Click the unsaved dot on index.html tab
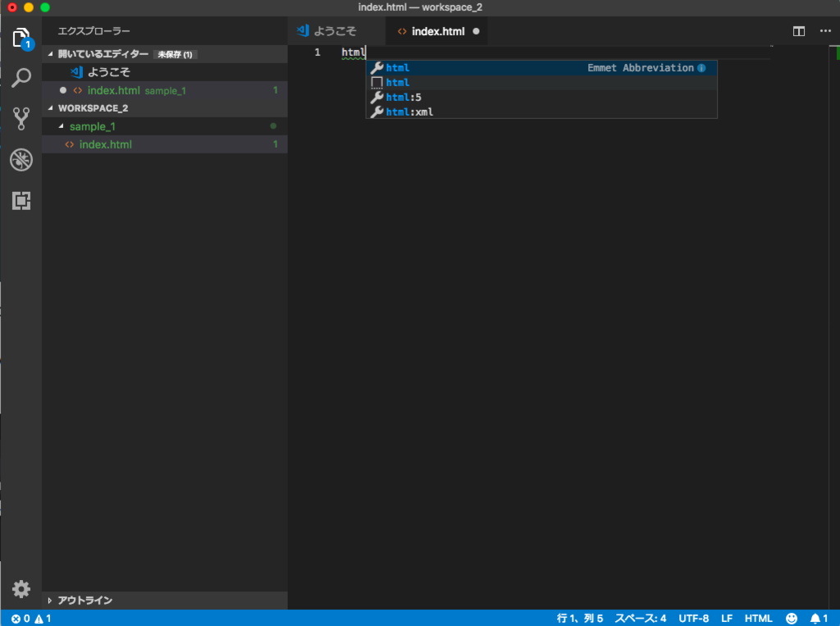 476,32
